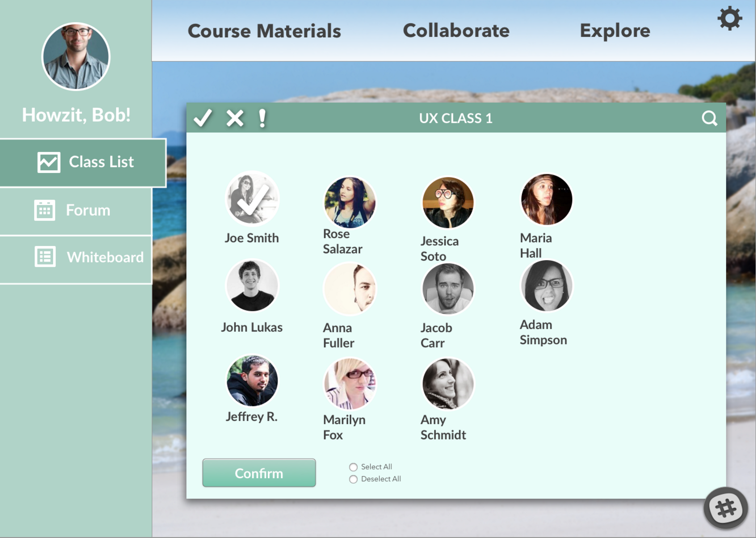The height and width of the screenshot is (538, 756).
Task: Click the X icon in class header
Action: point(235,118)
